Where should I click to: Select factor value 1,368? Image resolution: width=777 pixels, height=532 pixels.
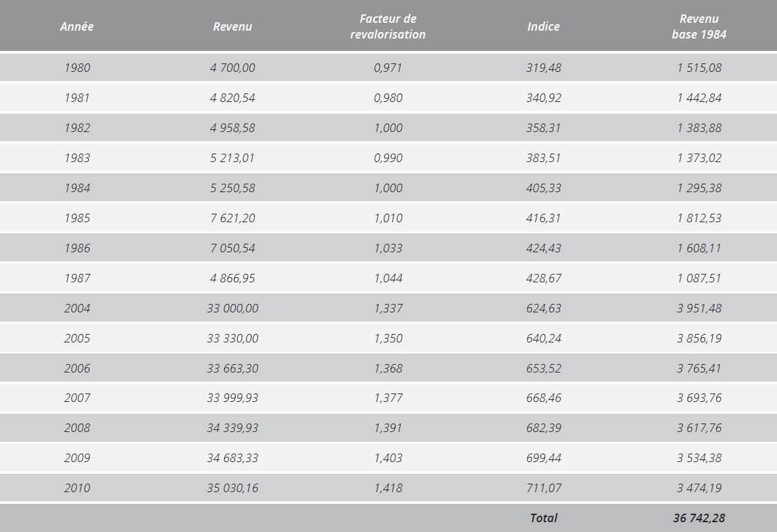[388, 369]
